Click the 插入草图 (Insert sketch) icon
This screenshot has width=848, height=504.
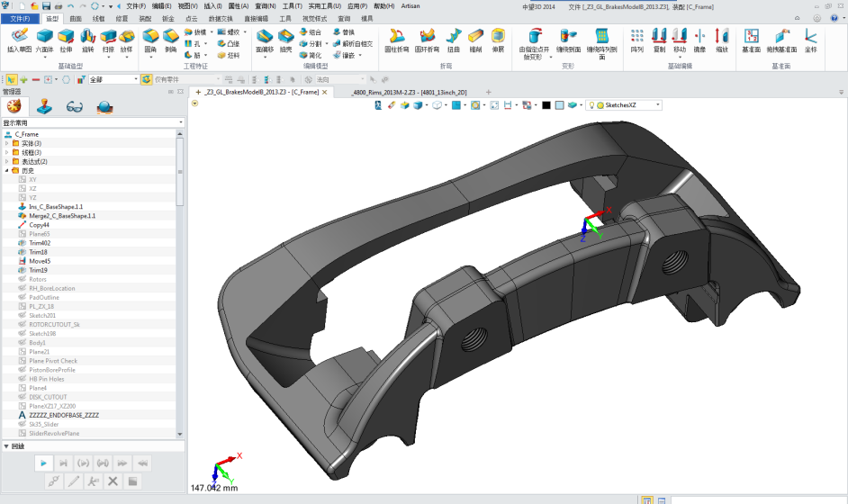tap(18, 40)
